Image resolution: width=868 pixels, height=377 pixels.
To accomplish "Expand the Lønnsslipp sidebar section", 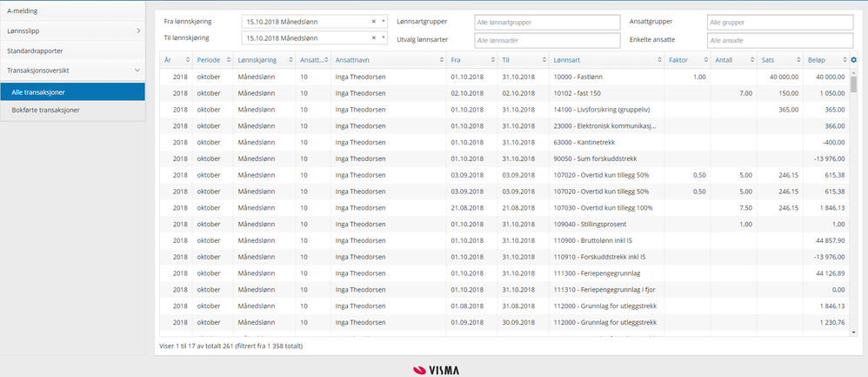I will 72,30.
